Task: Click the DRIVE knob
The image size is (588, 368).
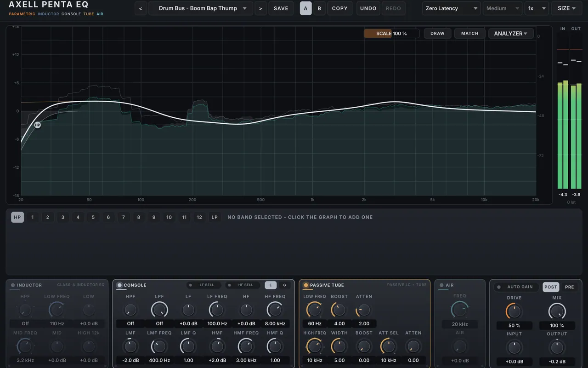Action: pyautogui.click(x=514, y=311)
